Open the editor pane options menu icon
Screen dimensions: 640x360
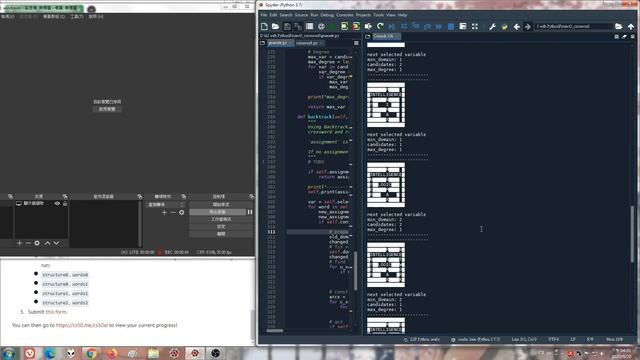(356, 43)
